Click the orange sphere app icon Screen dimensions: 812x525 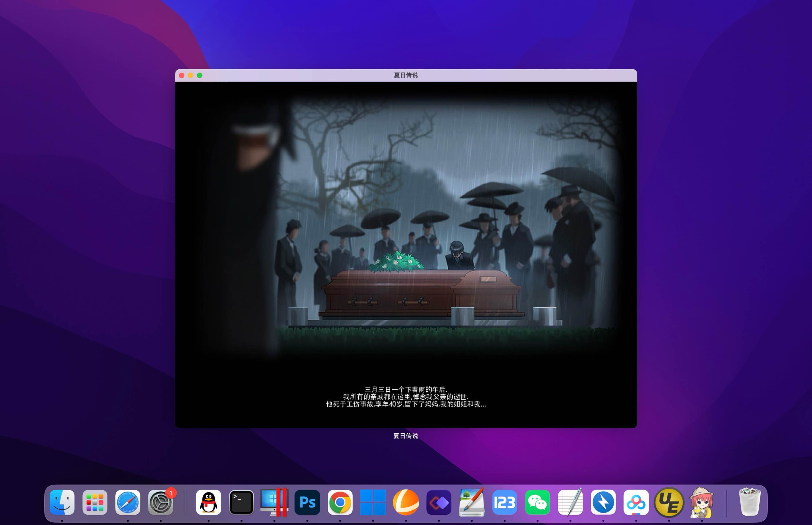[x=406, y=502]
